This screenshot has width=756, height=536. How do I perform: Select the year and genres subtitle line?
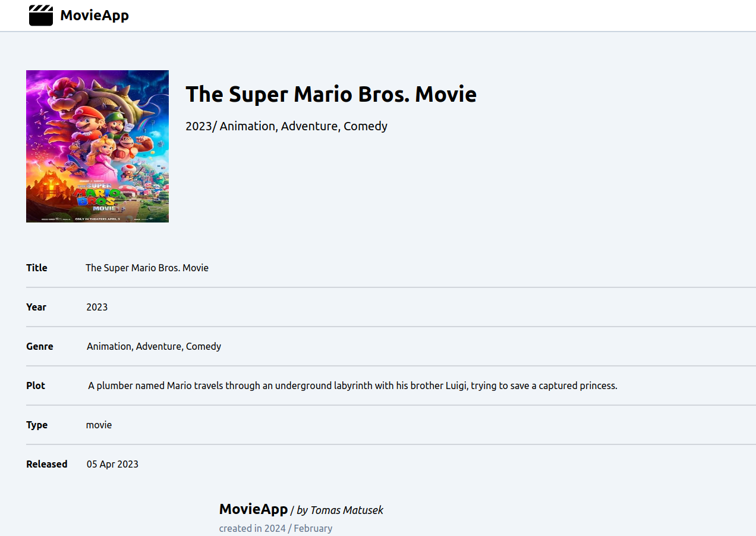pos(286,126)
